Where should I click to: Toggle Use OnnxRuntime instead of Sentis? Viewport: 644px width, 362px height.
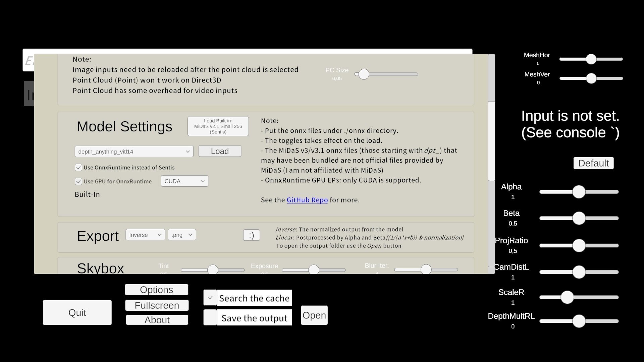78,167
